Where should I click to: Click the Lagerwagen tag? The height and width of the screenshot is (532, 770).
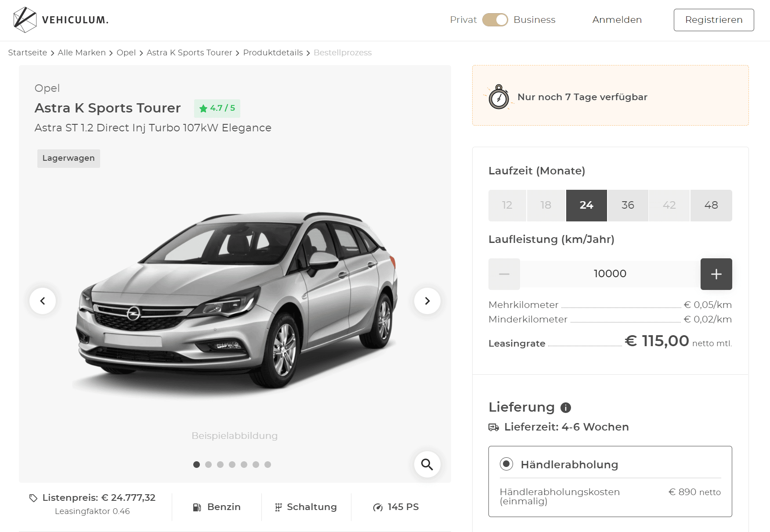(x=69, y=159)
